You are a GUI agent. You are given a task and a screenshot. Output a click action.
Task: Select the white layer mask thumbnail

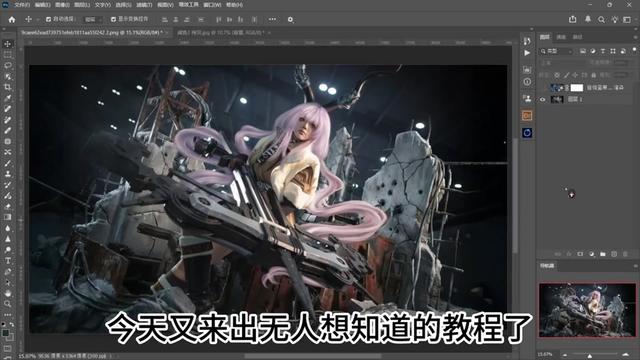pos(577,87)
